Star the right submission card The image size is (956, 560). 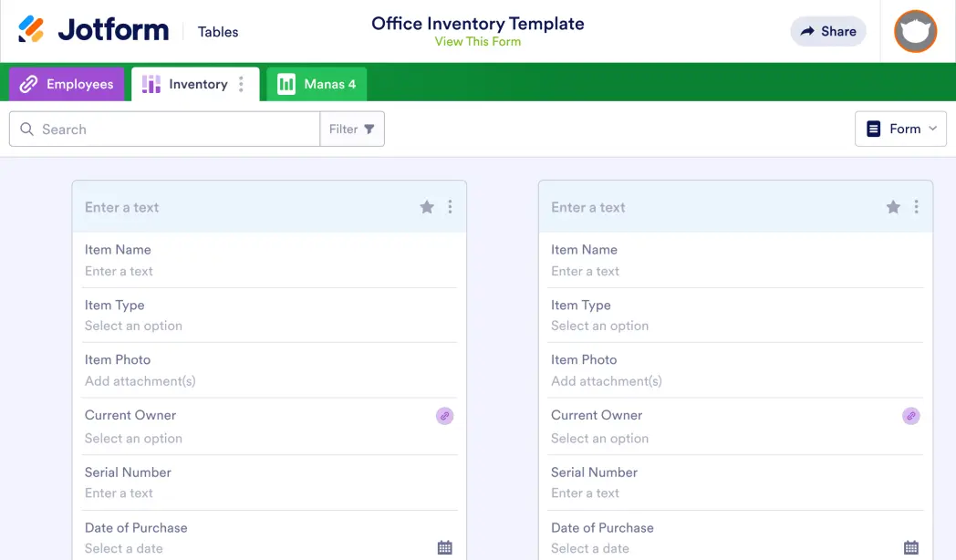(x=893, y=207)
